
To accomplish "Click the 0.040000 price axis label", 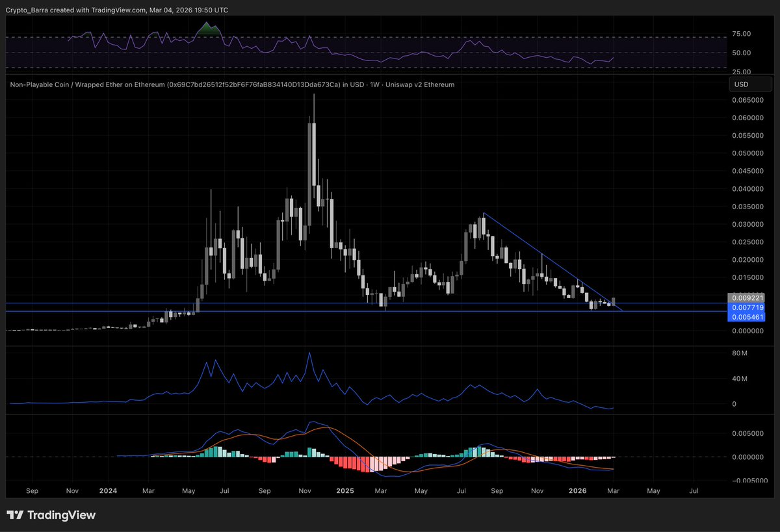I will (x=749, y=189).
